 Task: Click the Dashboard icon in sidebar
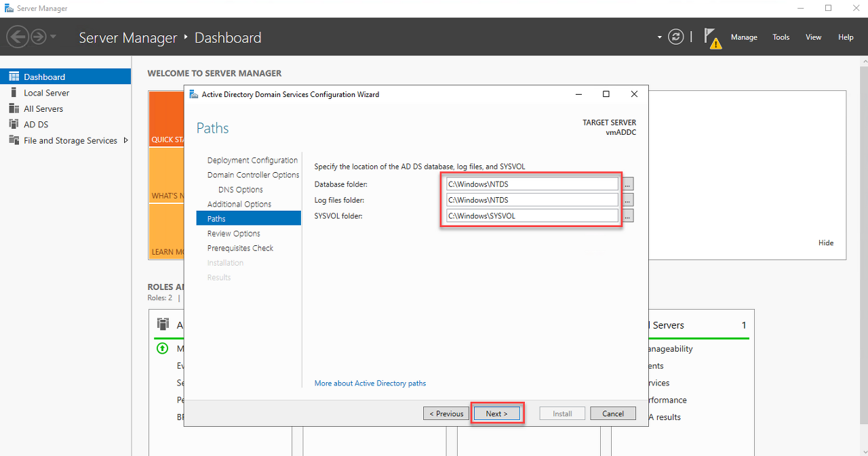(14, 77)
